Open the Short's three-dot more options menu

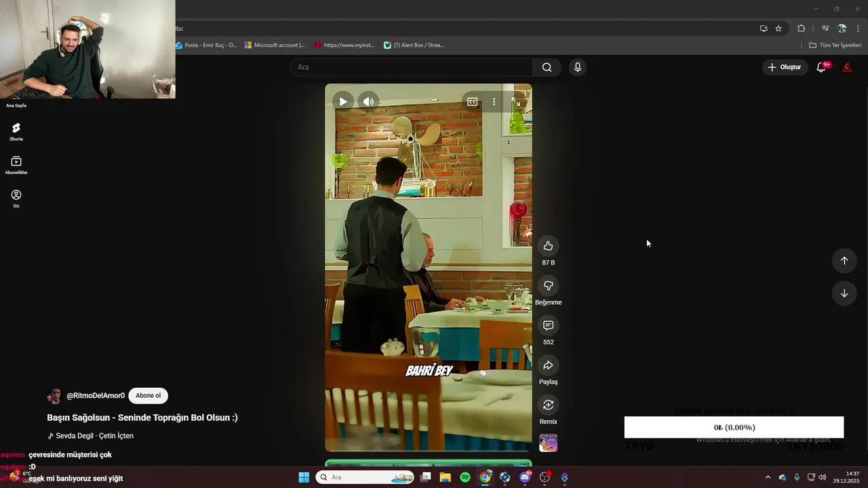[494, 102]
